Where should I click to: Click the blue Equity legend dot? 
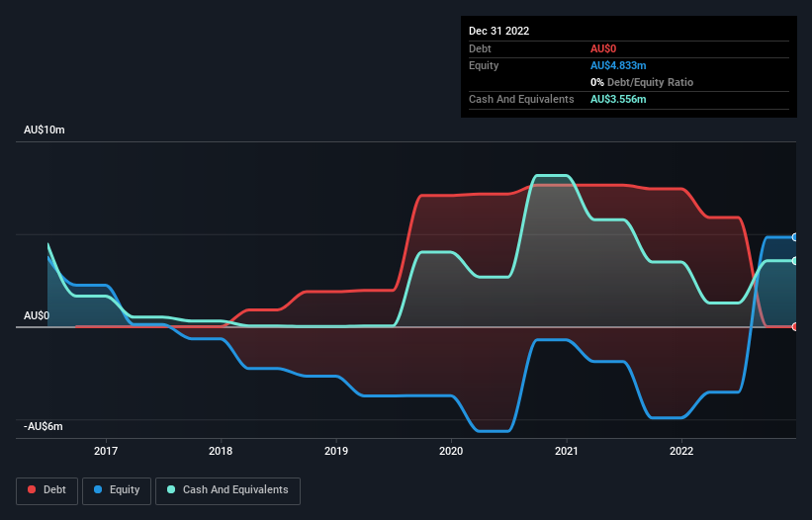pos(98,489)
